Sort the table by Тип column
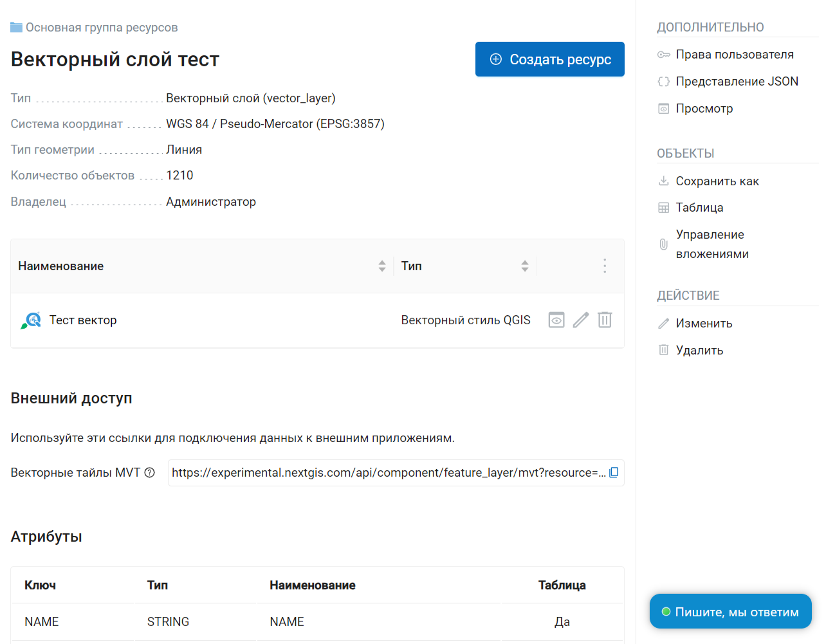This screenshot has width=826, height=644. point(525,266)
